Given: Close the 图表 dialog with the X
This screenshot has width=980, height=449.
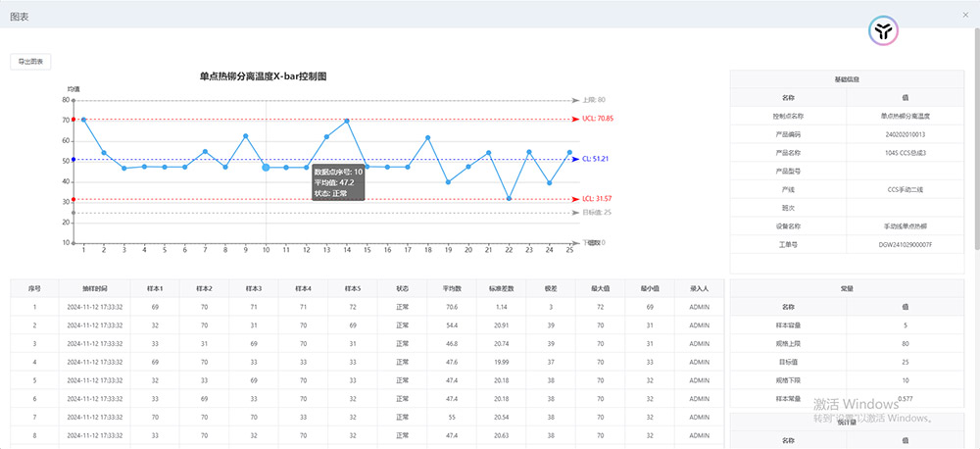Looking at the screenshot, I should (x=963, y=16).
